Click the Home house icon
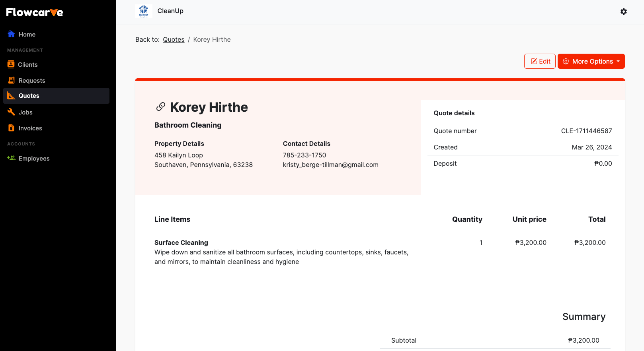 tap(11, 34)
